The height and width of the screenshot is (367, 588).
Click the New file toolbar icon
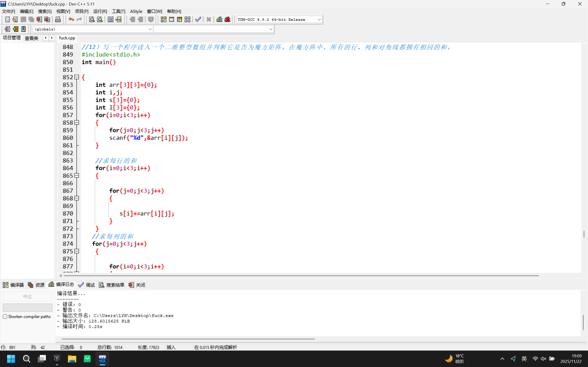7,19
